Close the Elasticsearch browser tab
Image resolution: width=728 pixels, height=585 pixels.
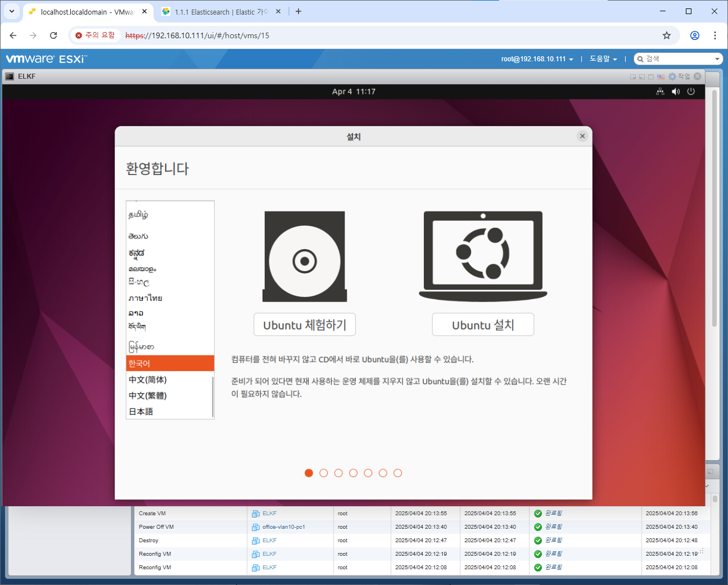(278, 12)
